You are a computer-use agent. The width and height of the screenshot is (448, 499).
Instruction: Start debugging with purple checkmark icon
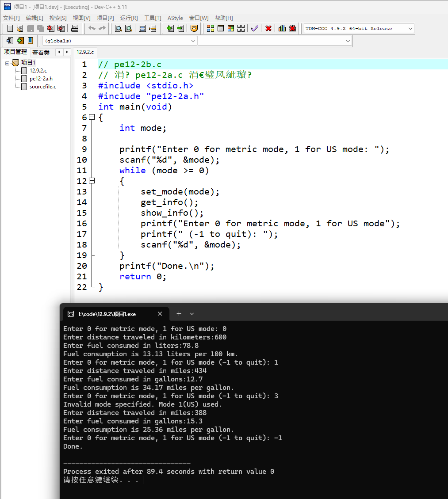[255, 29]
